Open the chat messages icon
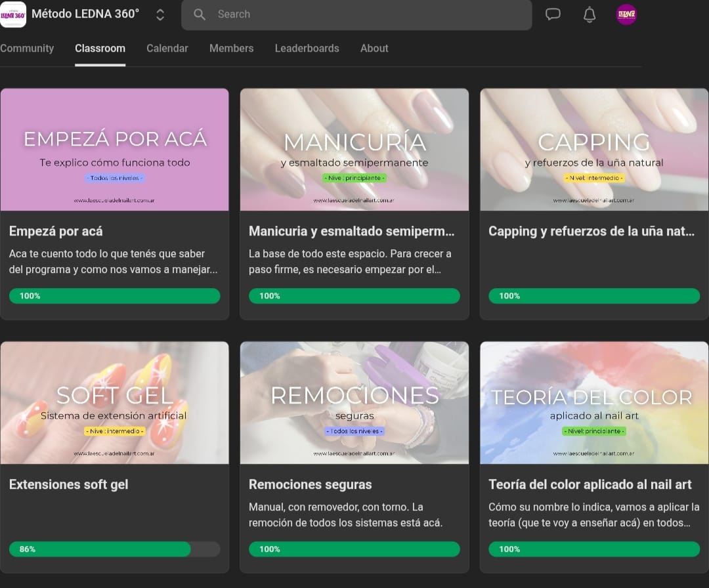 553,14
